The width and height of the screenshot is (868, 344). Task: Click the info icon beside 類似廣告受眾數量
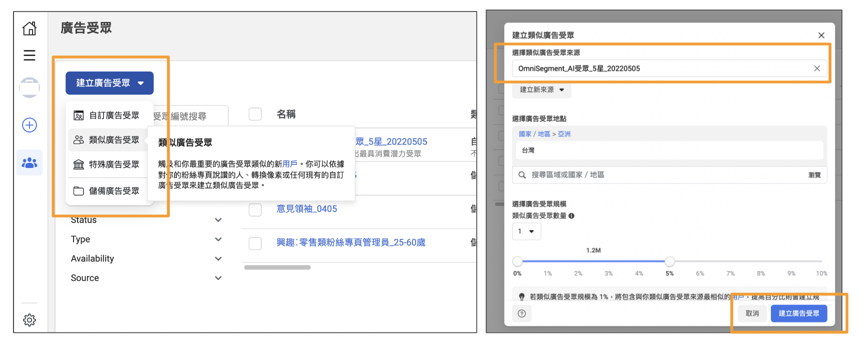coord(572,216)
